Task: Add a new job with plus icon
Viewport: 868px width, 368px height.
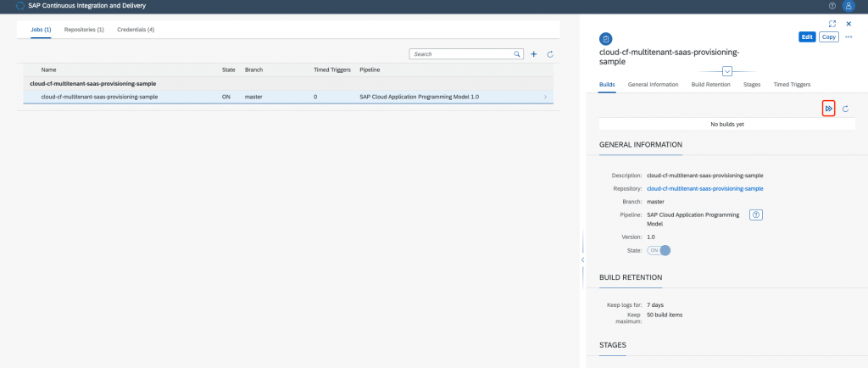Action: [534, 54]
